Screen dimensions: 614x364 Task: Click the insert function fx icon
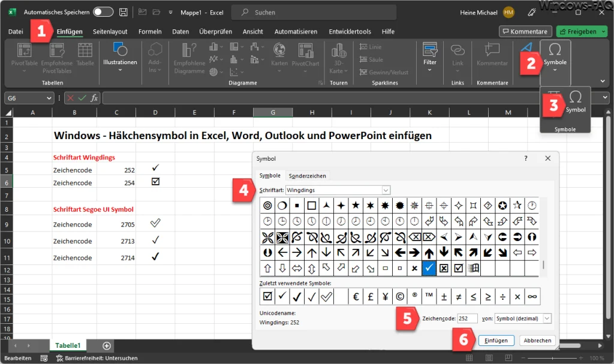tap(94, 98)
